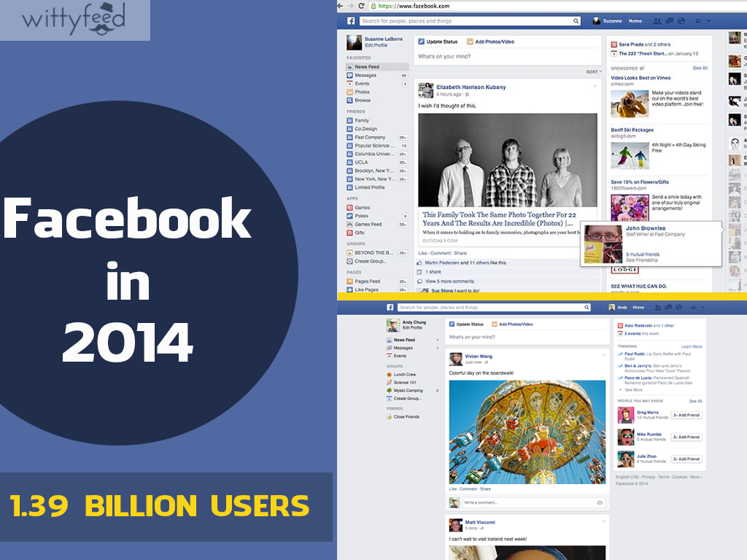Click the Games icon under Apps
747x560 pixels.
[x=349, y=208]
